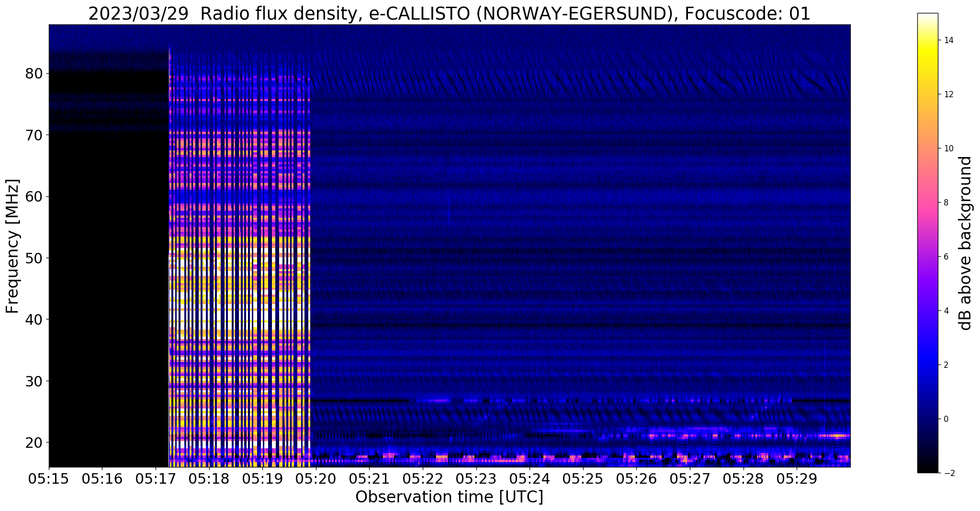
Task: Click the 05:23 time tick label
Action: pyautogui.click(x=476, y=477)
